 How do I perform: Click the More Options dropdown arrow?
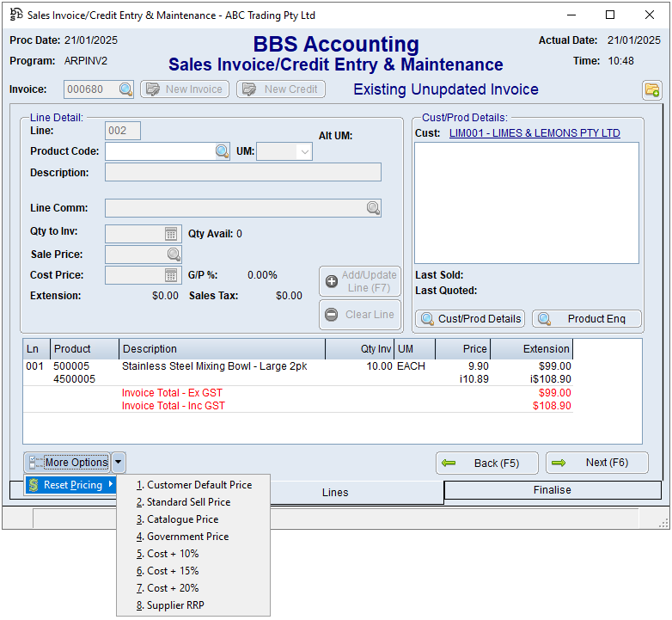point(119,463)
